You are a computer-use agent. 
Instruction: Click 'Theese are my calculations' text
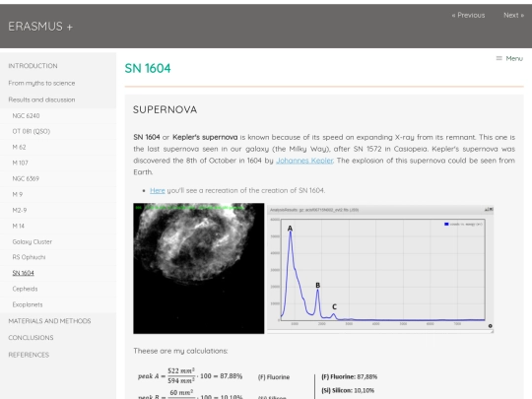180,351
